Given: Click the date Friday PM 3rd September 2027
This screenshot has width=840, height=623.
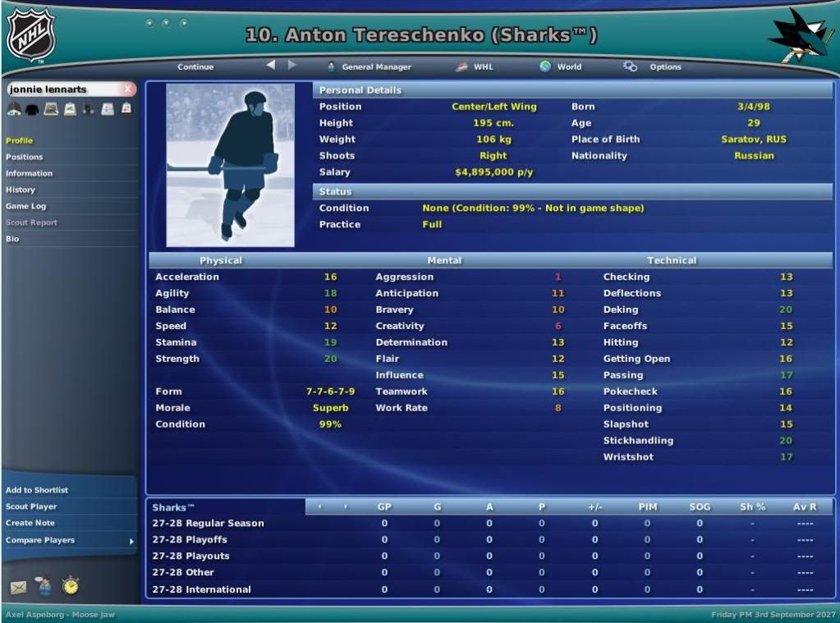Looking at the screenshot, I should click(x=773, y=615).
